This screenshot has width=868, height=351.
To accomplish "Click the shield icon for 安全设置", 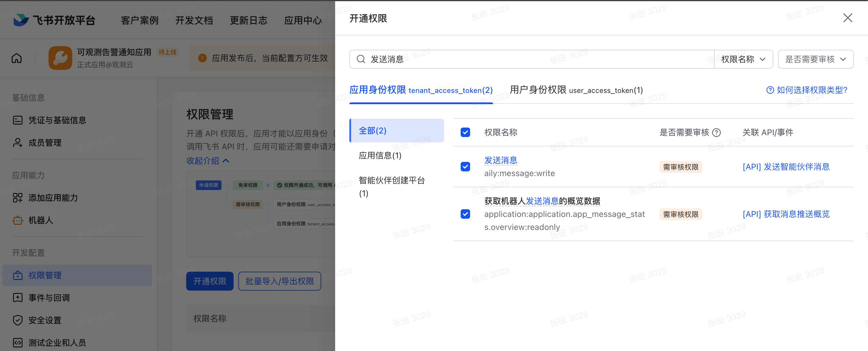I will tap(17, 320).
